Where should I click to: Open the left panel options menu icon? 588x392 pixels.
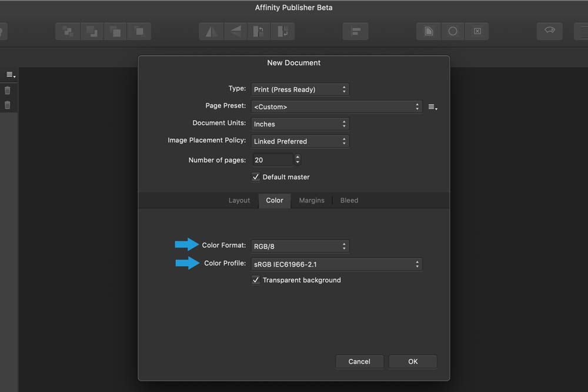11,75
